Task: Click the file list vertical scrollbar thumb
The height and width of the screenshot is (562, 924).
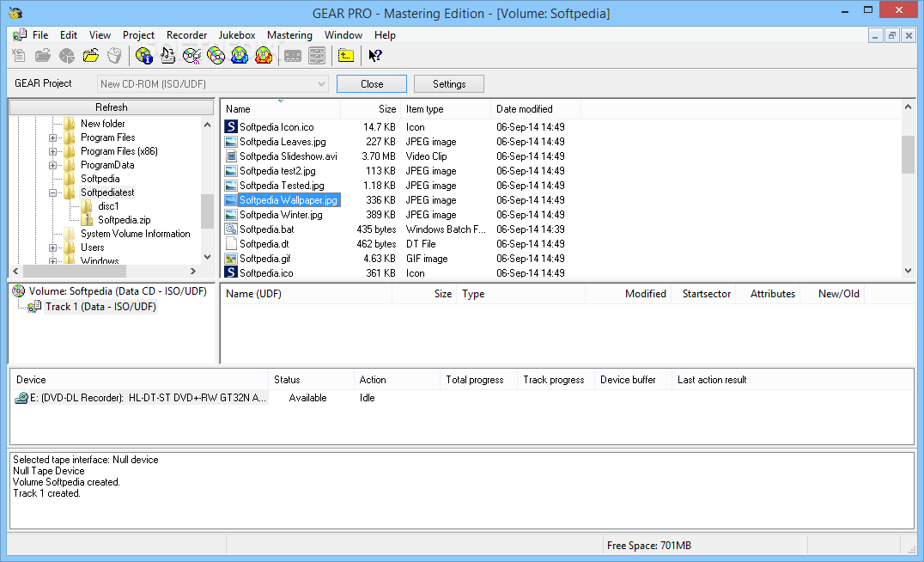Action: click(x=908, y=155)
